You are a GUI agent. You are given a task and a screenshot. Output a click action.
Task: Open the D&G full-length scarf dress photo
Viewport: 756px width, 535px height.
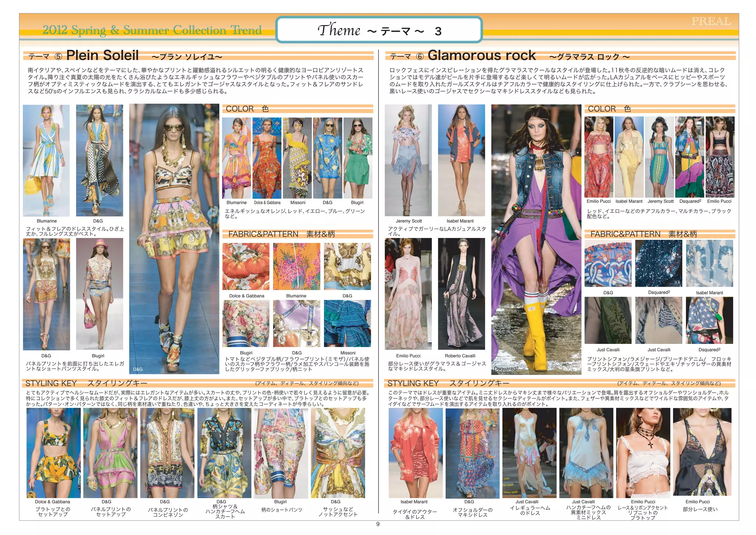tap(99, 160)
